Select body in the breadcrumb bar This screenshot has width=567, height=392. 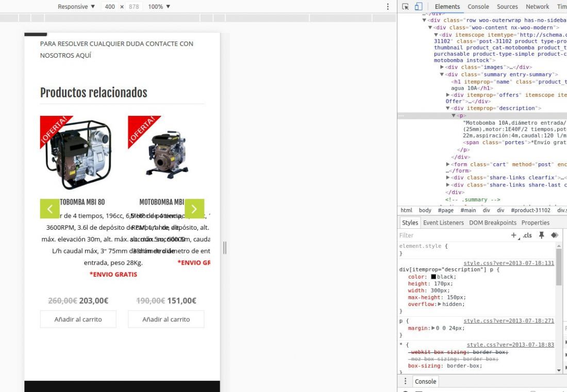click(425, 210)
